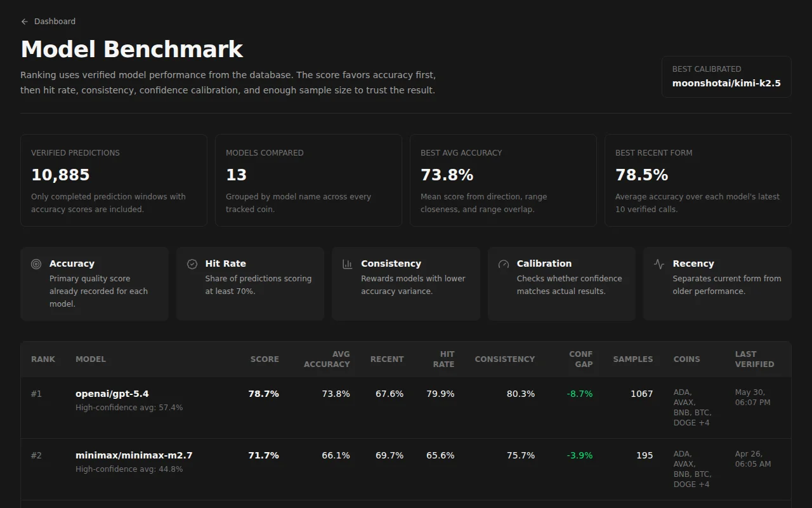Click the openai/gpt-5.4 model name
The height and width of the screenshot is (508, 812).
(112, 394)
